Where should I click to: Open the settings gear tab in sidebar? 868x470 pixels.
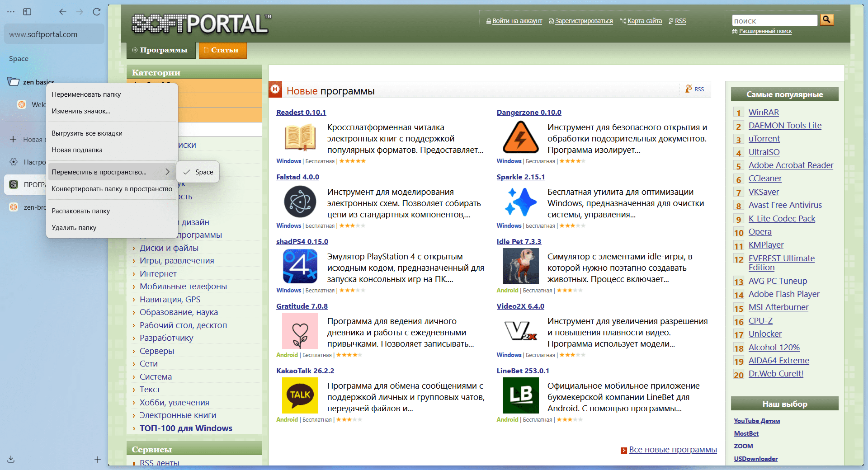(x=14, y=162)
